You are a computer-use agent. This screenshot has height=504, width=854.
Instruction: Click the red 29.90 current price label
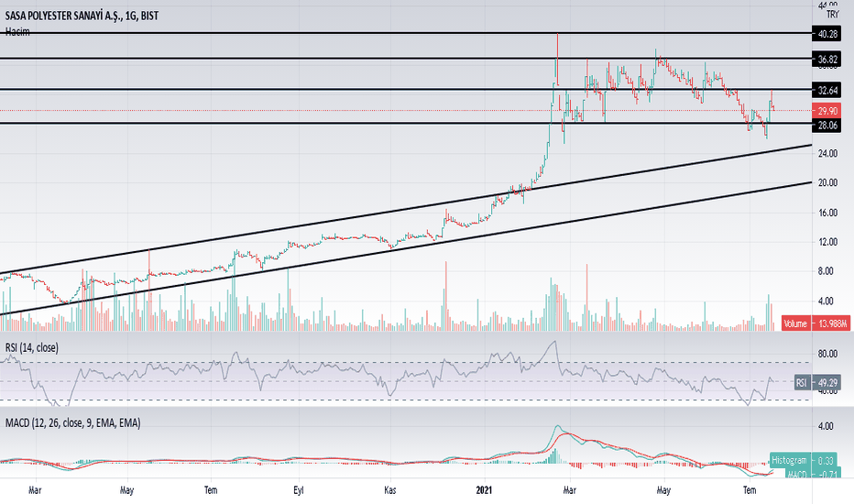(827, 111)
